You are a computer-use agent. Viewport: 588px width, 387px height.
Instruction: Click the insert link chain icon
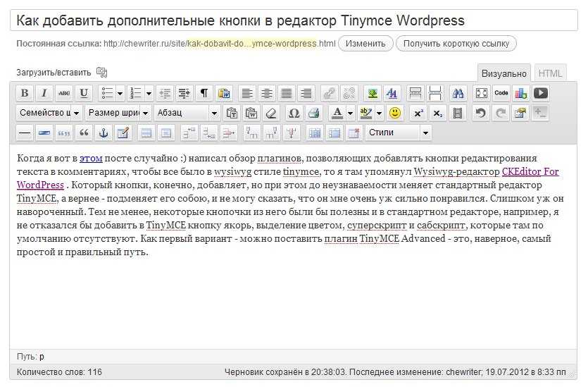[330, 93]
